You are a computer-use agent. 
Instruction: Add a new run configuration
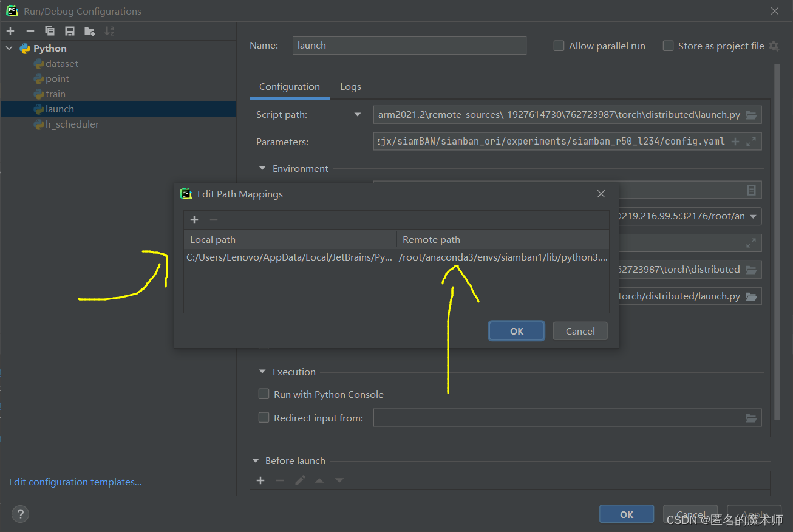(x=10, y=30)
